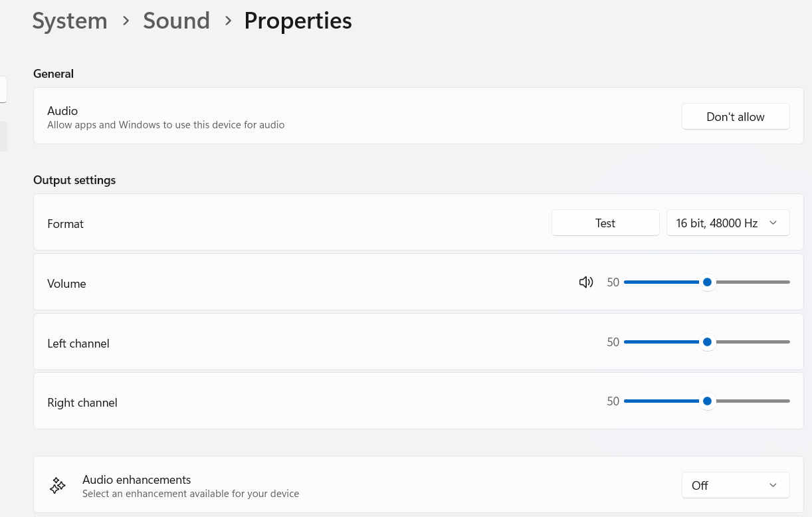This screenshot has width=812, height=517.
Task: Click the Test format button
Action: tap(605, 223)
